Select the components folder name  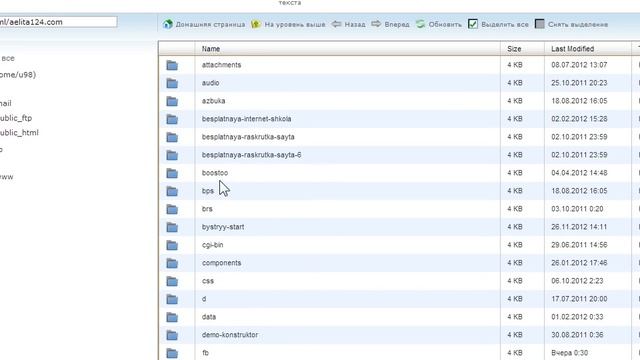click(221, 263)
